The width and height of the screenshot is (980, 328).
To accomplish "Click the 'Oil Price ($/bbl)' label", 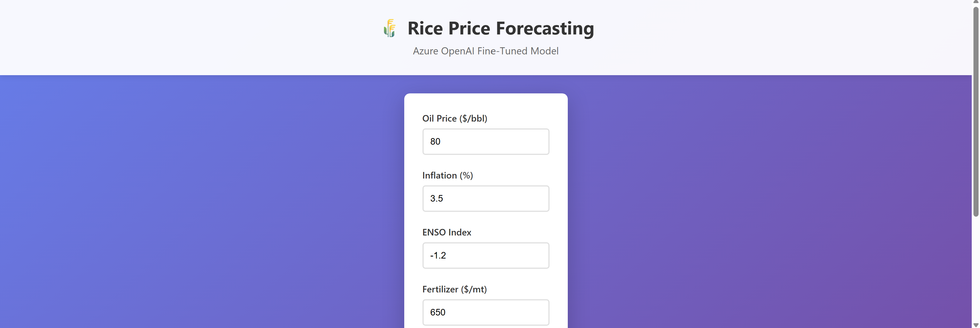I will point(454,118).
